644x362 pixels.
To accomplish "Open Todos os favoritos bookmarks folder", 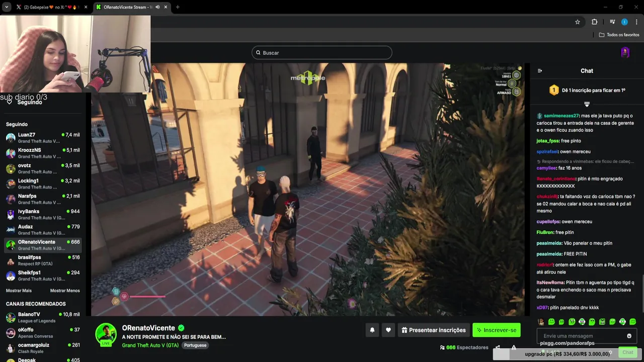I will pos(619,35).
